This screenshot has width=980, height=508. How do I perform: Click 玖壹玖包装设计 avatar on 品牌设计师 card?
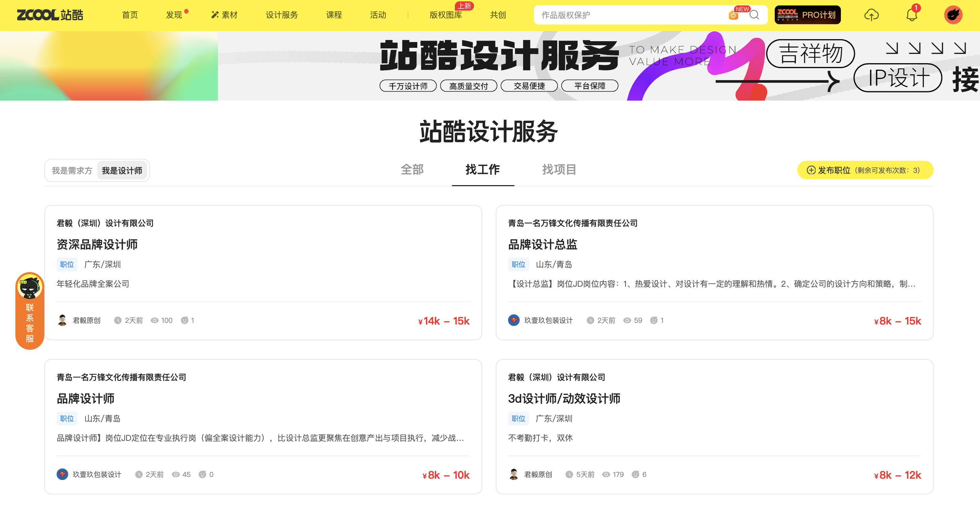[x=62, y=474]
